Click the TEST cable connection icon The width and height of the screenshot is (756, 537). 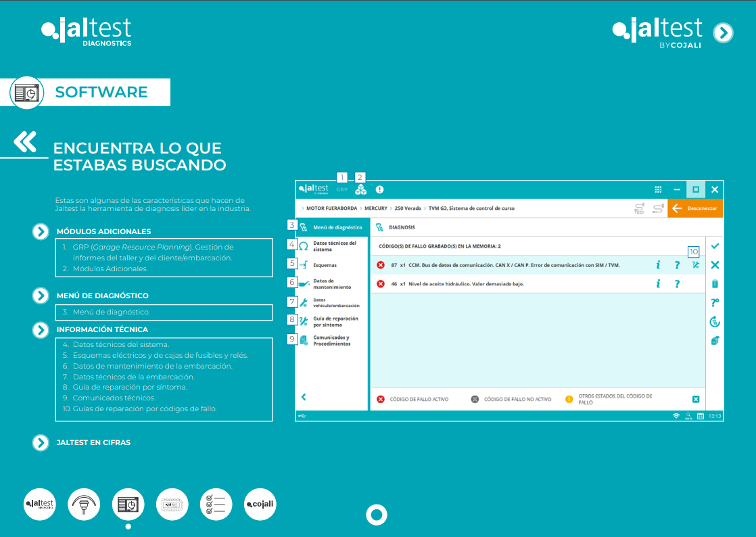click(639, 209)
